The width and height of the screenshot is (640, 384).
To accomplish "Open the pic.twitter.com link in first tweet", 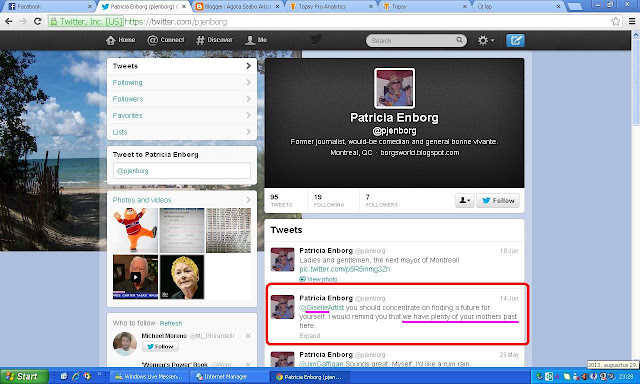I will [344, 269].
